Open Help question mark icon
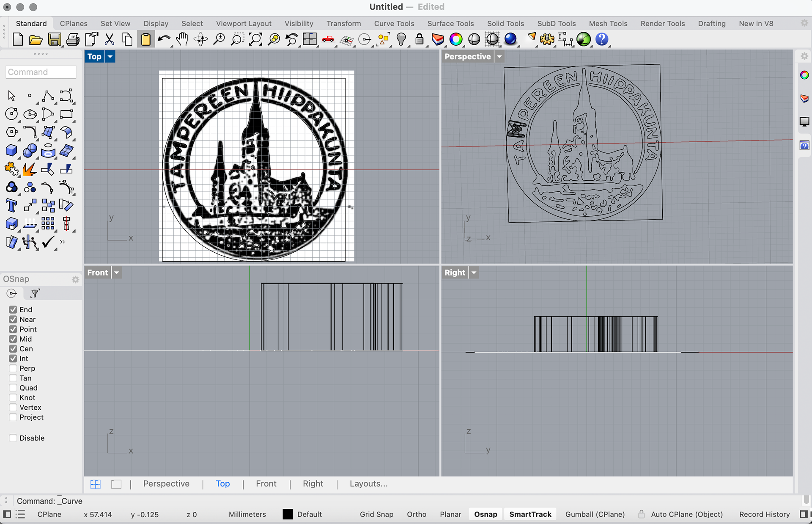 (x=601, y=39)
